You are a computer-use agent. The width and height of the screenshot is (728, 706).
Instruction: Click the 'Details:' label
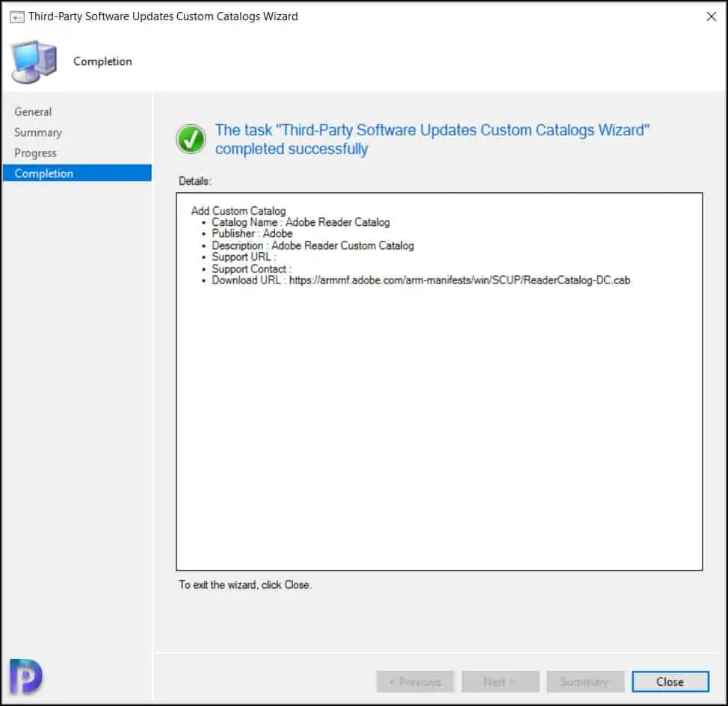point(195,181)
